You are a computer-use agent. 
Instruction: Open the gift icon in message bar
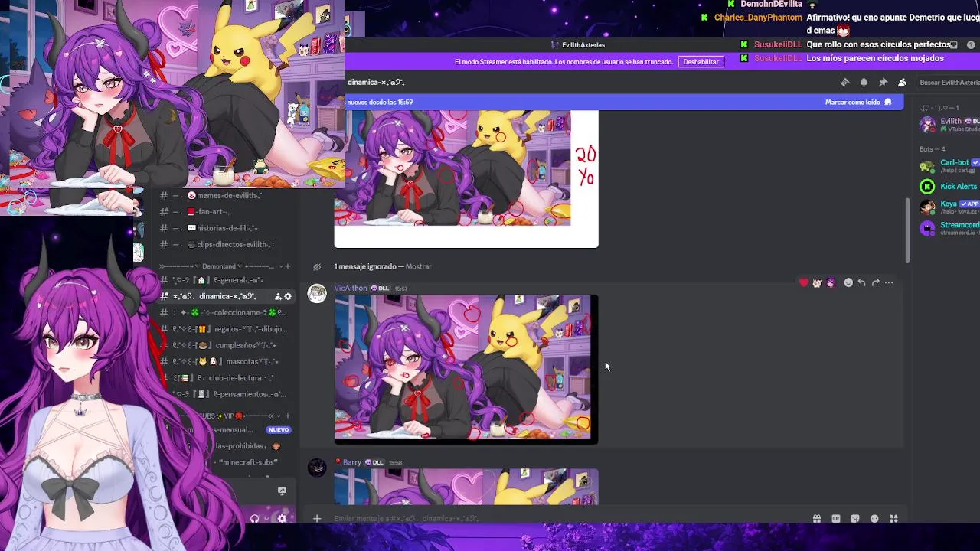(x=817, y=519)
